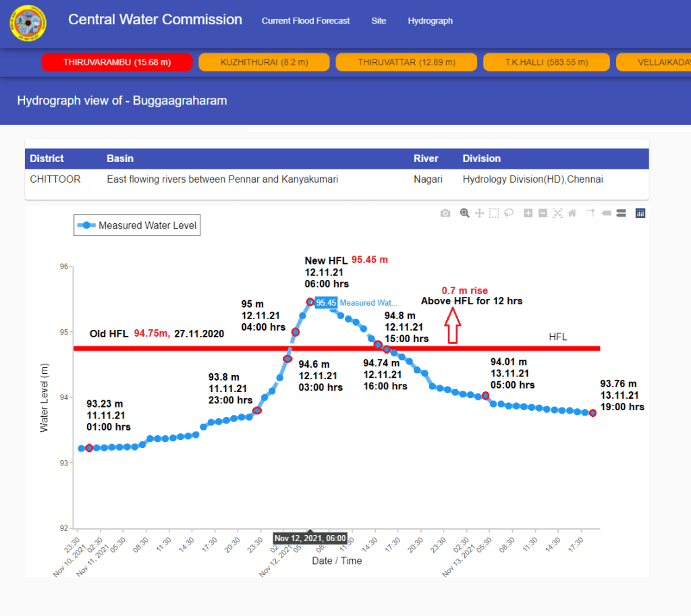
Task: Click the Autoscale chart icon
Action: coord(557,213)
